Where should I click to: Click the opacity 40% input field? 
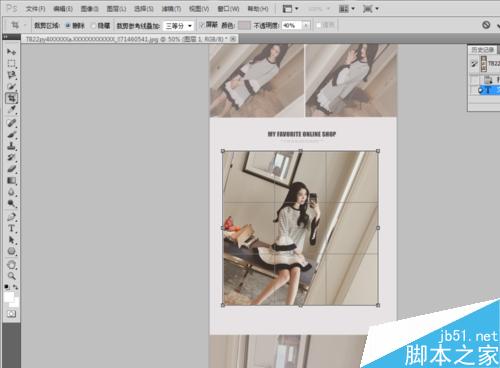(x=292, y=25)
